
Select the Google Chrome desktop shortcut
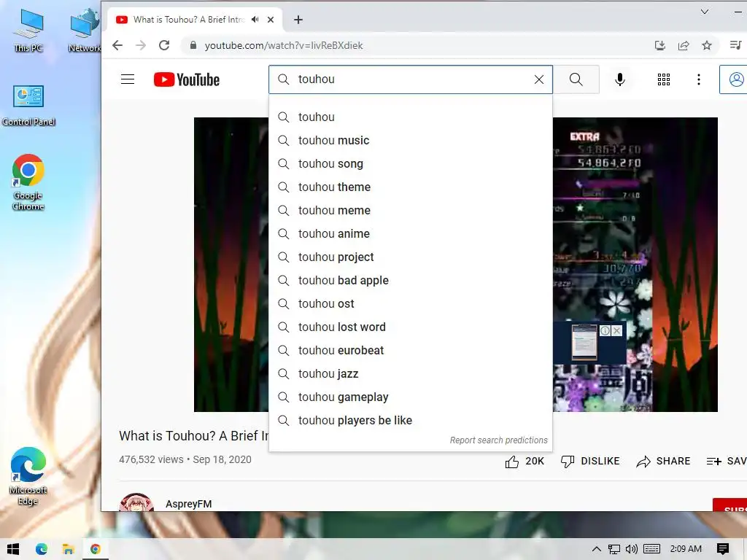tap(28, 182)
